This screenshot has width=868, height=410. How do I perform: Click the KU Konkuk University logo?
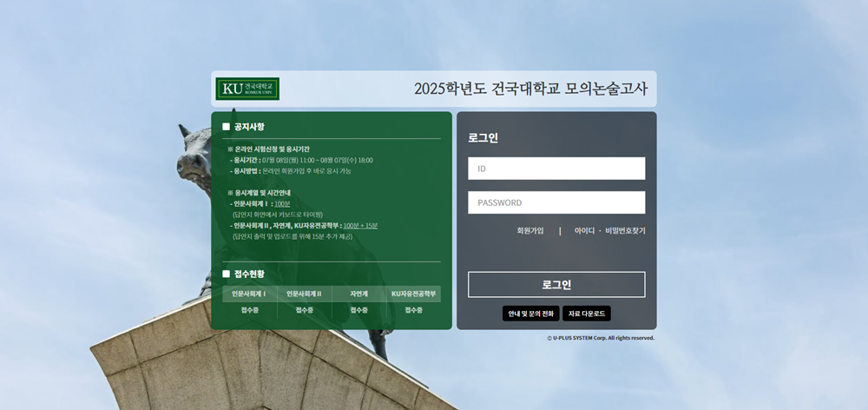coord(247,89)
